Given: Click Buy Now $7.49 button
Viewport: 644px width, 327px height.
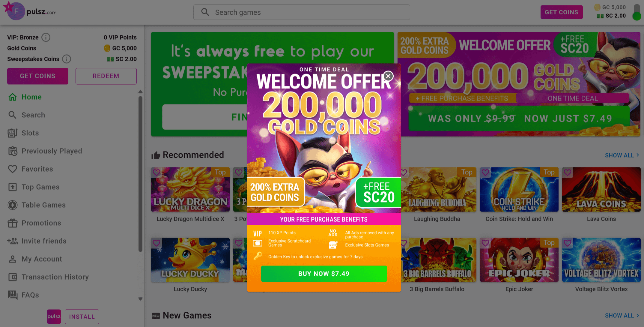Looking at the screenshot, I should pyautogui.click(x=324, y=274).
